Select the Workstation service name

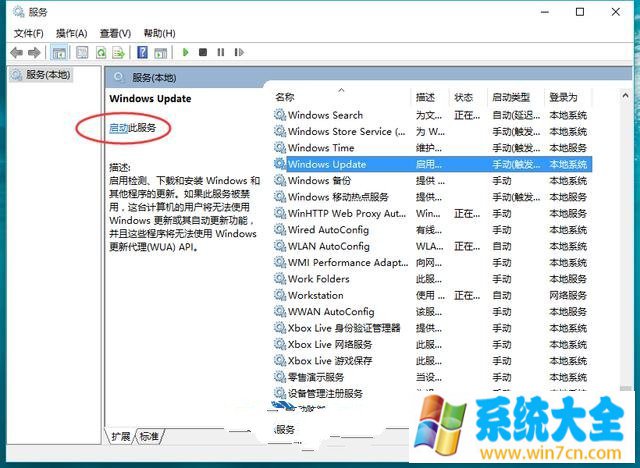(x=316, y=295)
